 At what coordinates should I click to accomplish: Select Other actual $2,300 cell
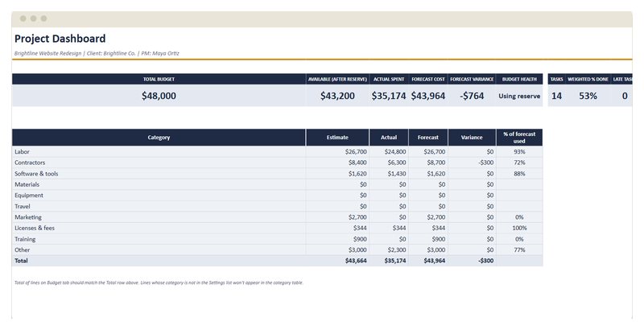coord(389,250)
